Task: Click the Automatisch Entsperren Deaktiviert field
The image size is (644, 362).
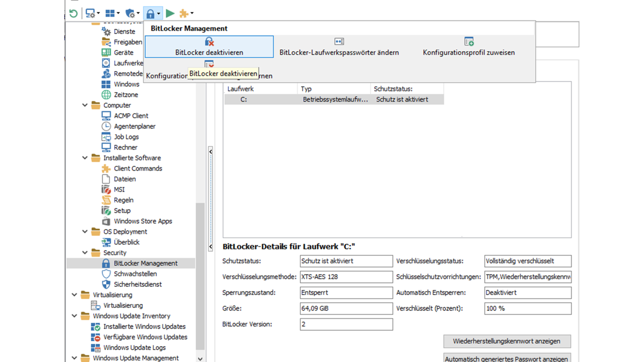Action: pos(528,293)
